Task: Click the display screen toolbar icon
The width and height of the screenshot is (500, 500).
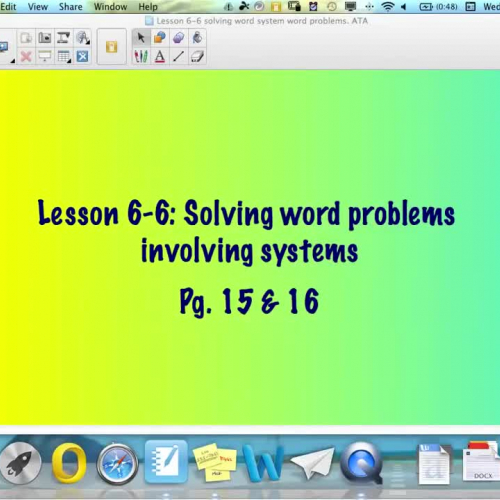Action: [x=4, y=46]
